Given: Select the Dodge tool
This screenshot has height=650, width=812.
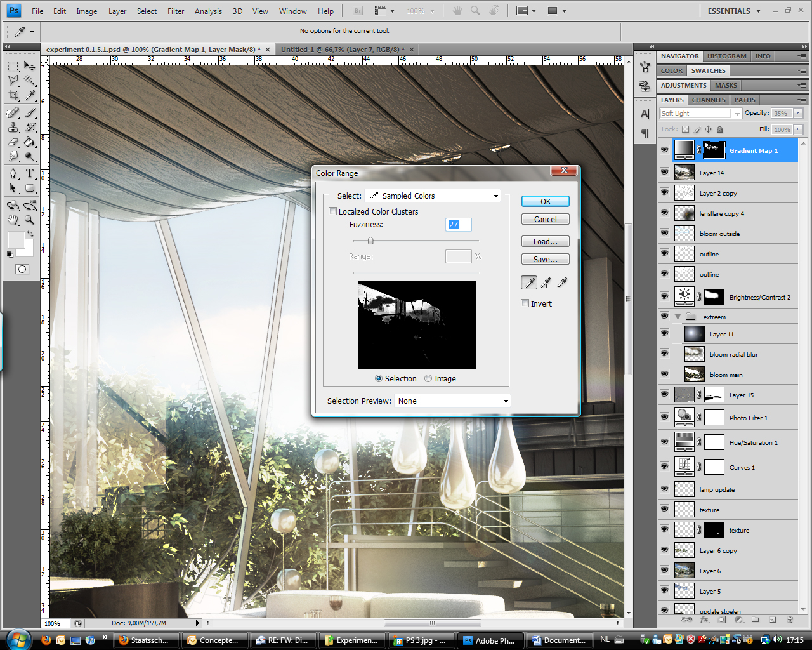Looking at the screenshot, I should tap(30, 157).
